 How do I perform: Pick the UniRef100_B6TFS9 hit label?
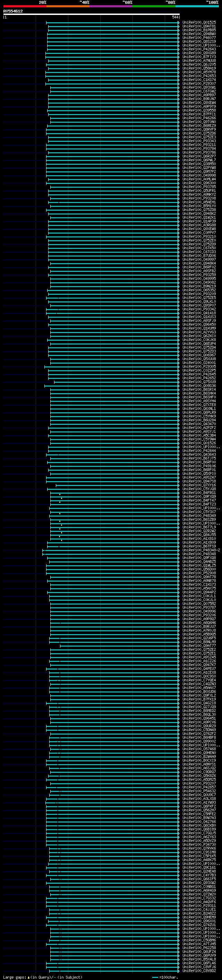(199, 546)
